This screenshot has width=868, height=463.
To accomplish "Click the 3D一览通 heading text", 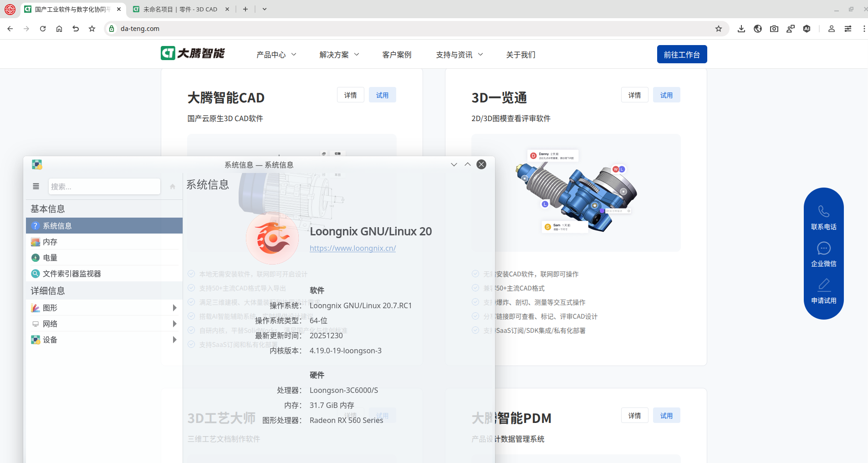I will tap(499, 97).
